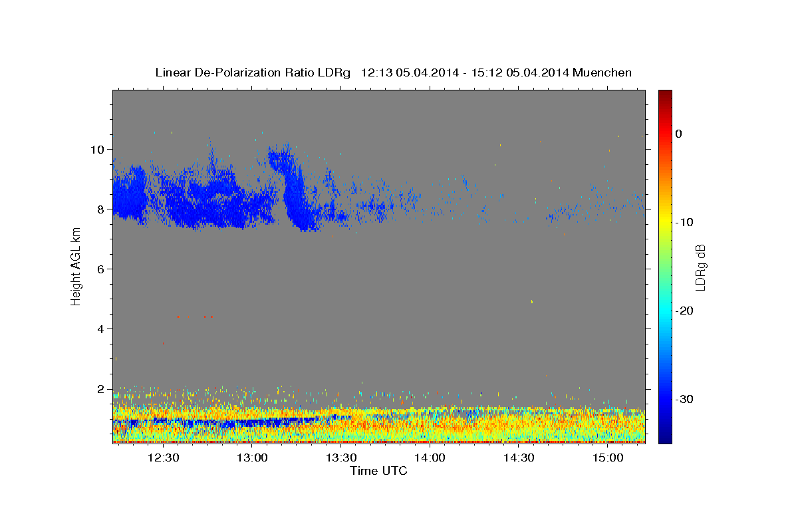Click the 'Time UTC' axis label
This screenshot has height=532, width=798.
click(378, 471)
